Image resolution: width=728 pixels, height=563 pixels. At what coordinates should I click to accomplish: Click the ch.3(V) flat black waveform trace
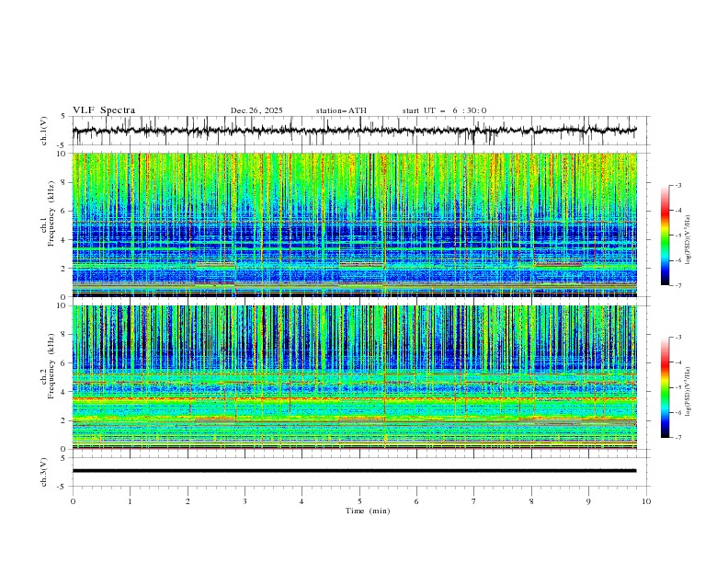click(x=354, y=471)
